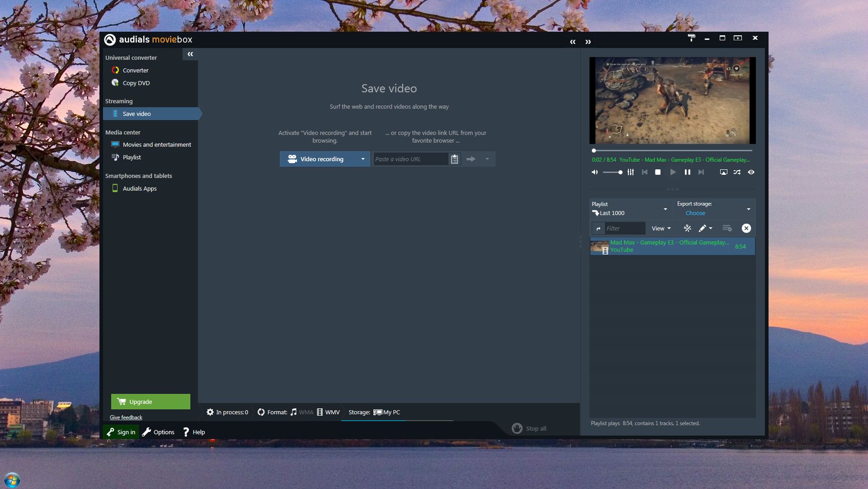Viewport: 868px width, 489px height.
Task: Open the equalizer sliders icon
Action: 630,172
